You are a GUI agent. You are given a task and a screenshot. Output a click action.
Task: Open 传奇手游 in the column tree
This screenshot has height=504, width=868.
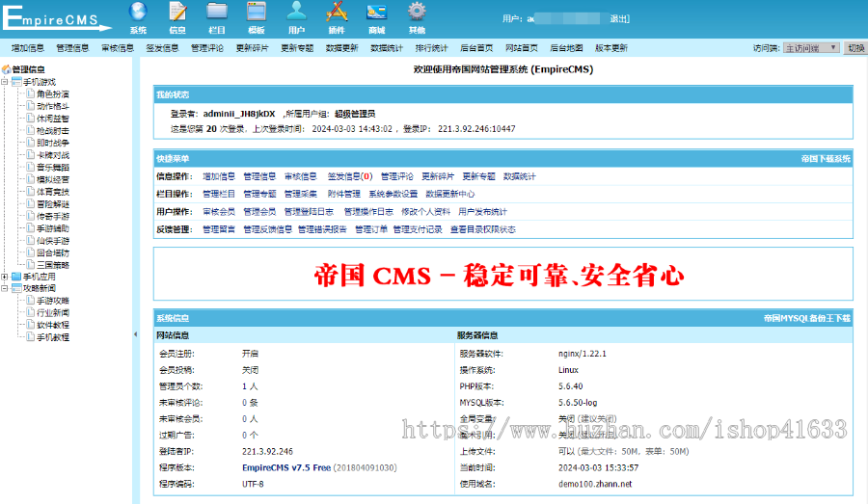[x=53, y=216]
